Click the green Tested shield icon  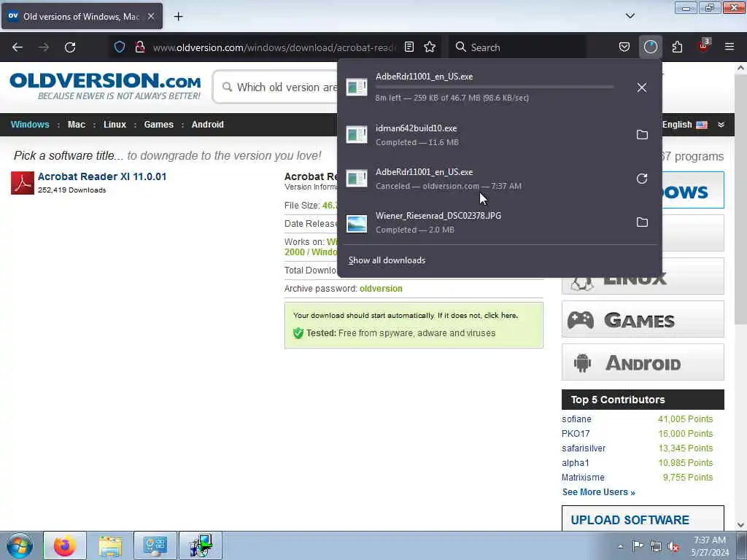[x=298, y=332]
